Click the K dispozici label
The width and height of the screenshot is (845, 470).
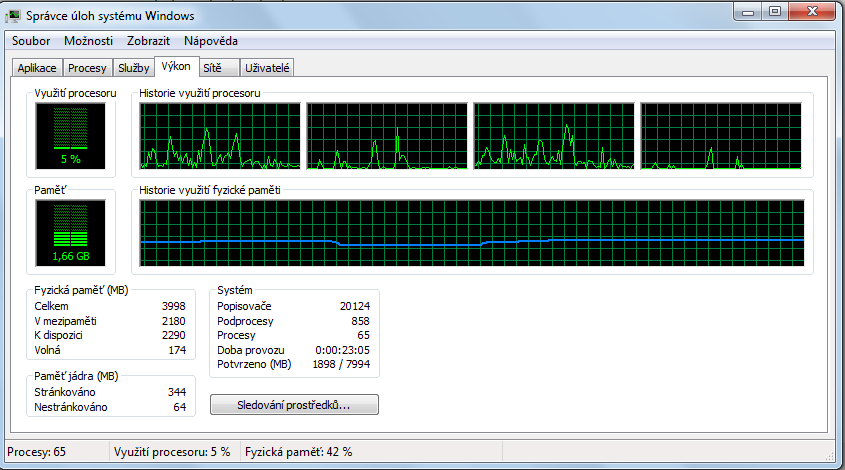pyautogui.click(x=58, y=335)
